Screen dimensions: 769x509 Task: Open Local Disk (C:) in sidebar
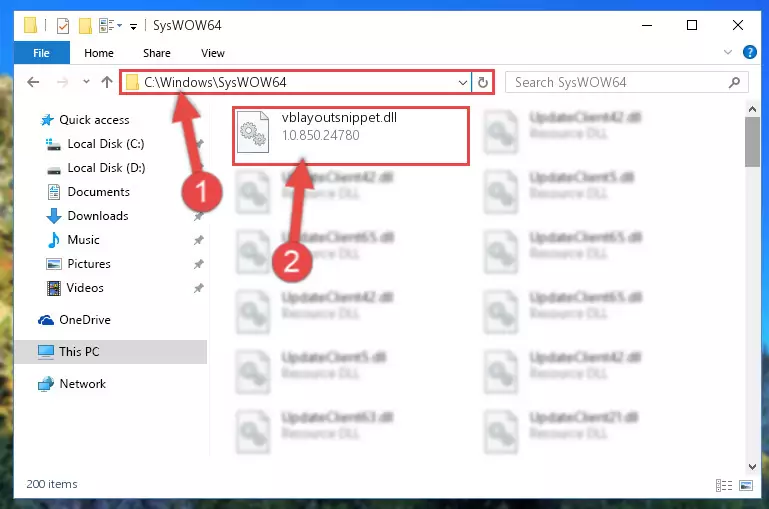105,144
